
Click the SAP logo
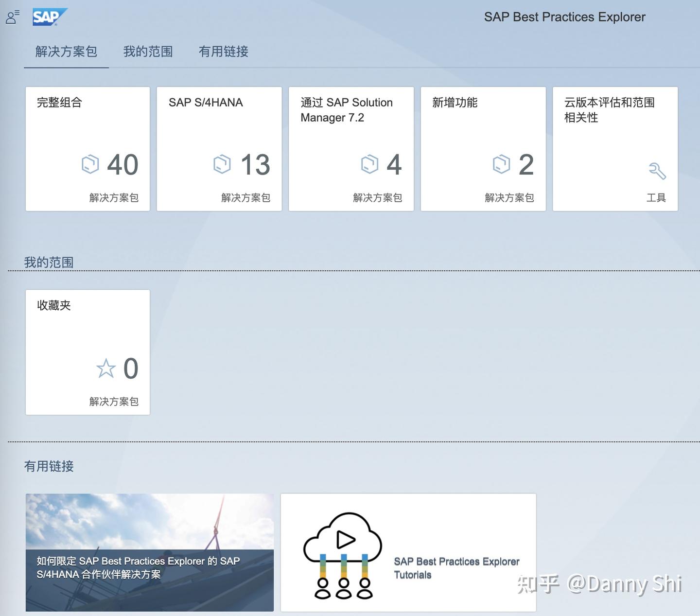point(49,16)
